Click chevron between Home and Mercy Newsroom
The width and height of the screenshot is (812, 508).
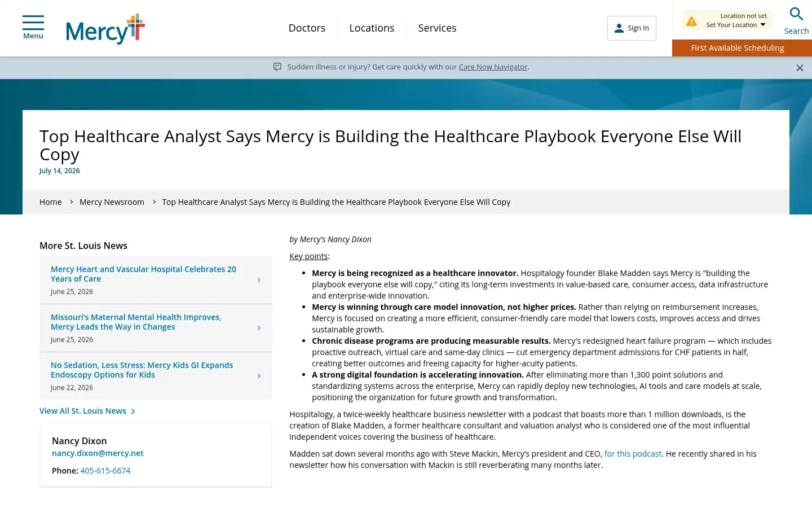click(x=71, y=202)
